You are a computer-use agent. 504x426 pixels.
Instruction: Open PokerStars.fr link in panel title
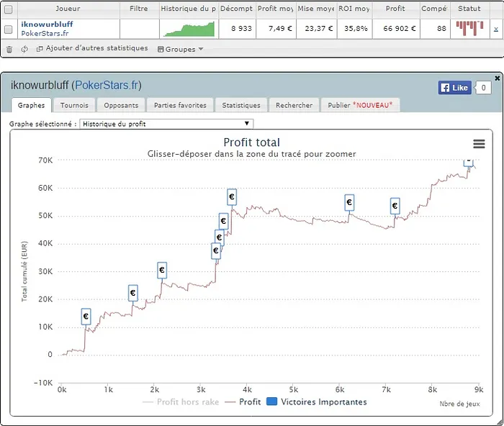(107, 85)
